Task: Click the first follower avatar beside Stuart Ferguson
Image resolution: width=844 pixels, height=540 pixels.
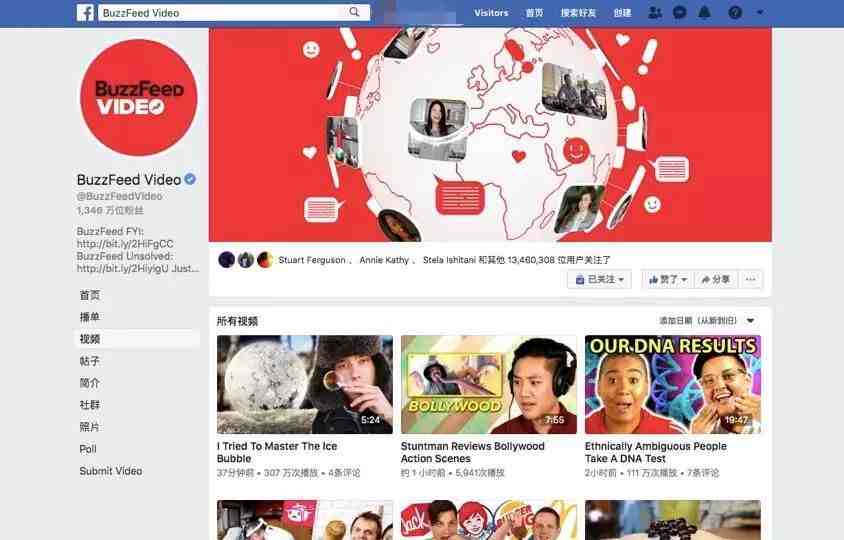Action: (227, 260)
